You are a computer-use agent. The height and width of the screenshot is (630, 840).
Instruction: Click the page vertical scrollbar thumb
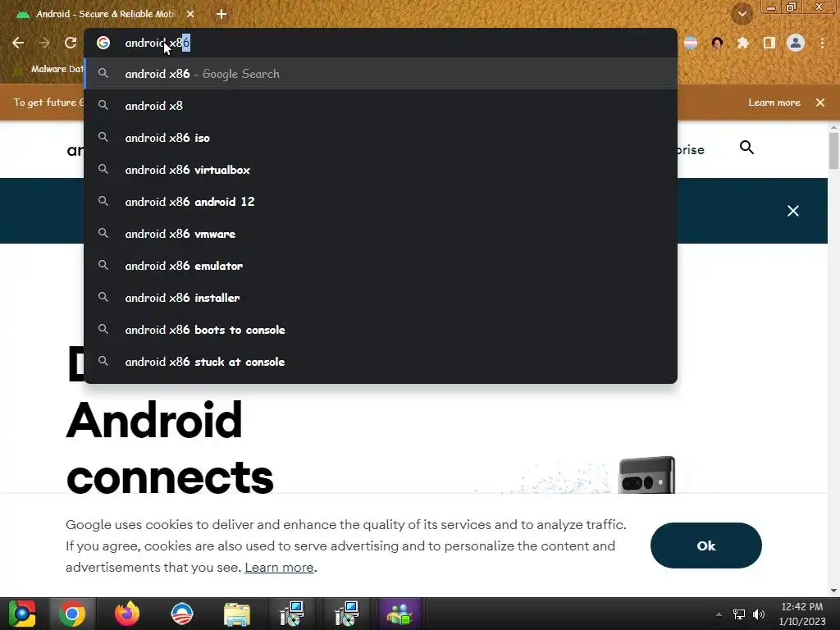[833, 151]
